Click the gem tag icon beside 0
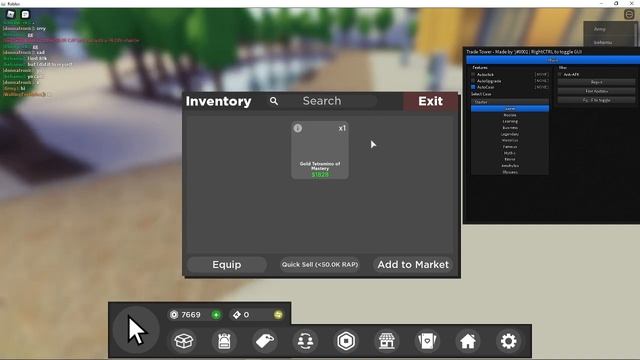640x360 pixels. (236, 315)
